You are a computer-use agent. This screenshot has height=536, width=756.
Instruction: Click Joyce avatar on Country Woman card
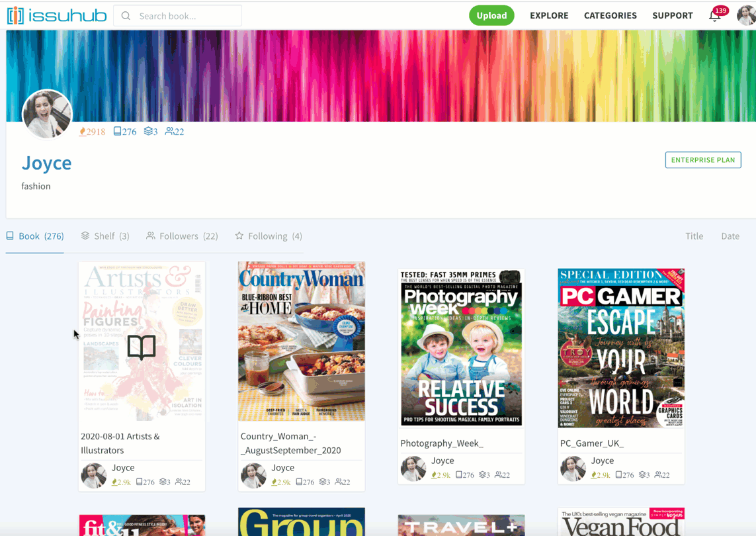[253, 475]
